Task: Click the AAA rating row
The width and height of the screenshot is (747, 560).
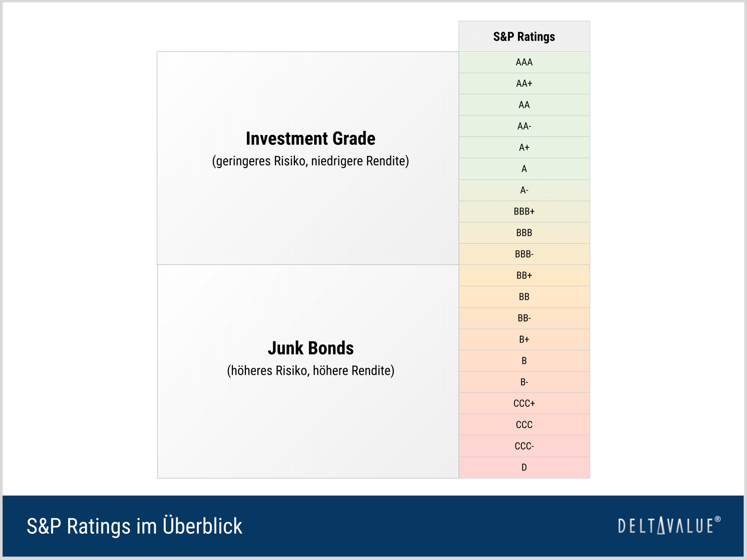Action: coord(524,62)
